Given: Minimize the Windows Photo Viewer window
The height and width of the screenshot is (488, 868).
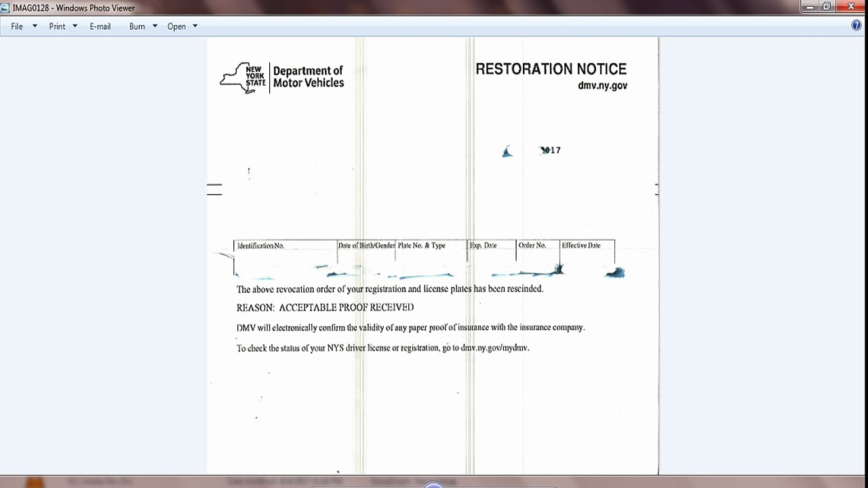Looking at the screenshot, I should pos(810,6).
